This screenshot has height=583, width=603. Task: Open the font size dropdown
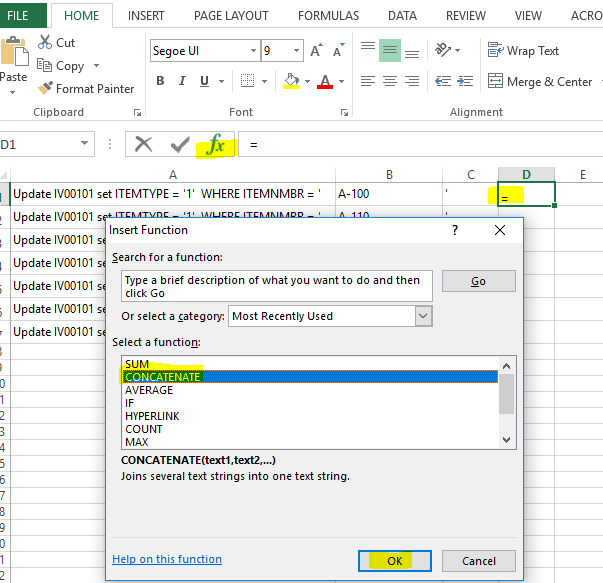point(297,51)
